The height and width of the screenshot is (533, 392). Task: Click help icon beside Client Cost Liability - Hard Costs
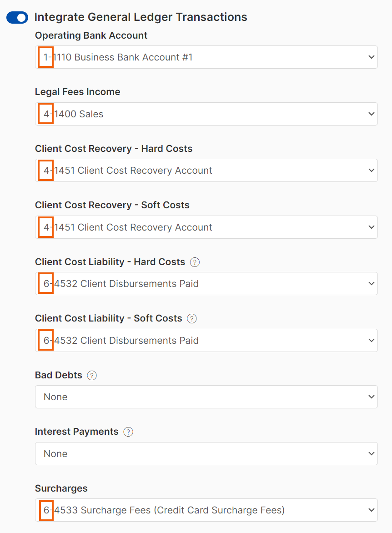195,262
